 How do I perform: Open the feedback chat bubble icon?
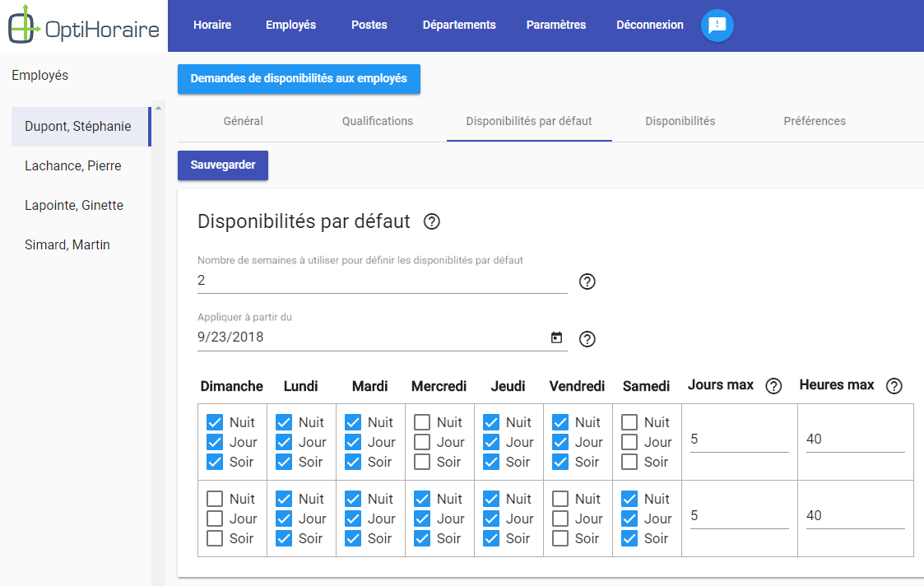tap(717, 26)
